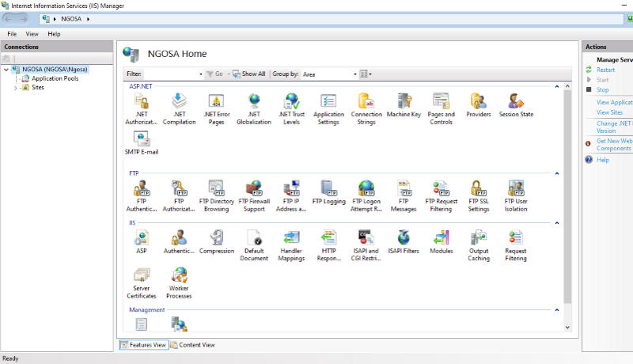Open FTP Authentication feature
Screen dimensions: 633x364
pos(142,196)
